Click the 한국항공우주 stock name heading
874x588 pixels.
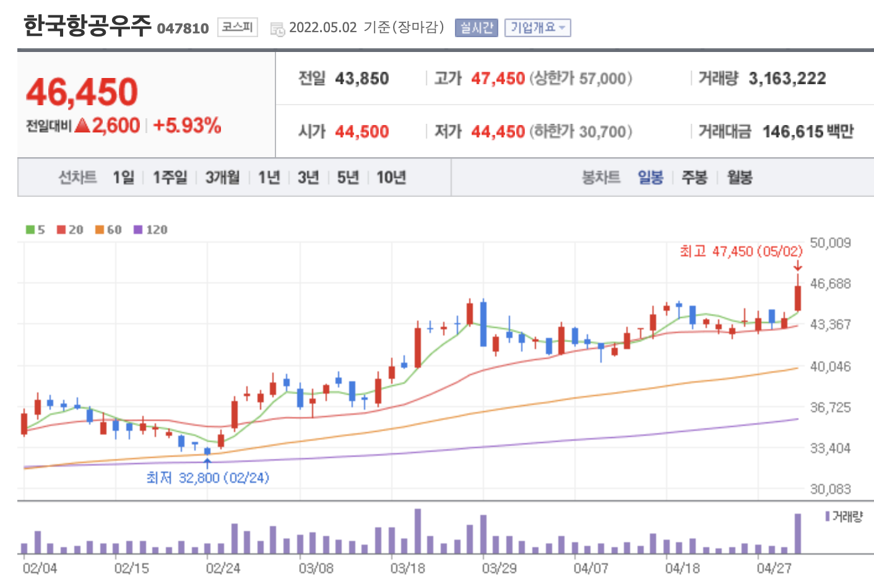pos(87,26)
